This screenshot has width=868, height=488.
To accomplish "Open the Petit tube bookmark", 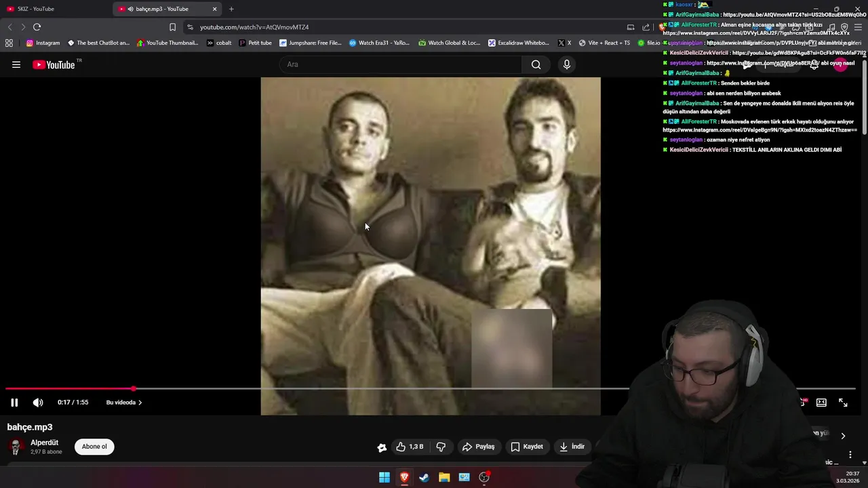I will click(x=255, y=43).
